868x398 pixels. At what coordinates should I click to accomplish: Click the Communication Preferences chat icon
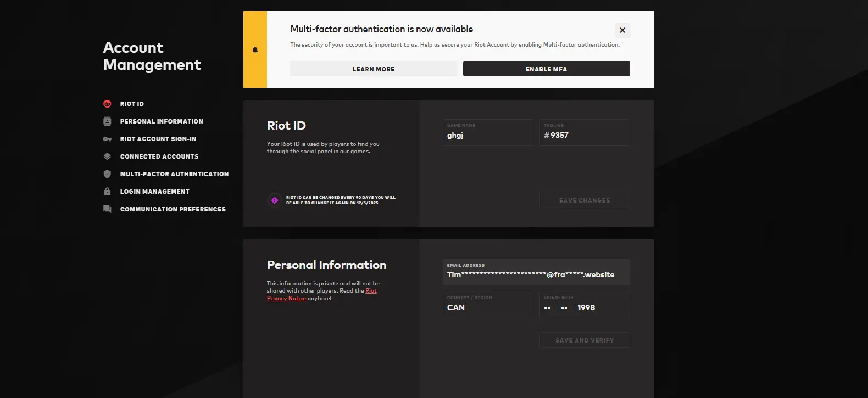[x=107, y=209]
